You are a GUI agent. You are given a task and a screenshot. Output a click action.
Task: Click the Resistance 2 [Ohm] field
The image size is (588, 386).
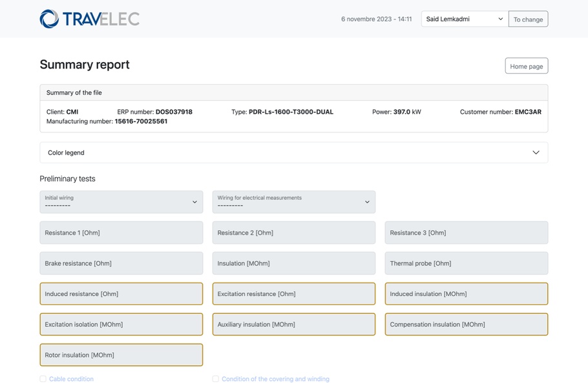(x=293, y=233)
